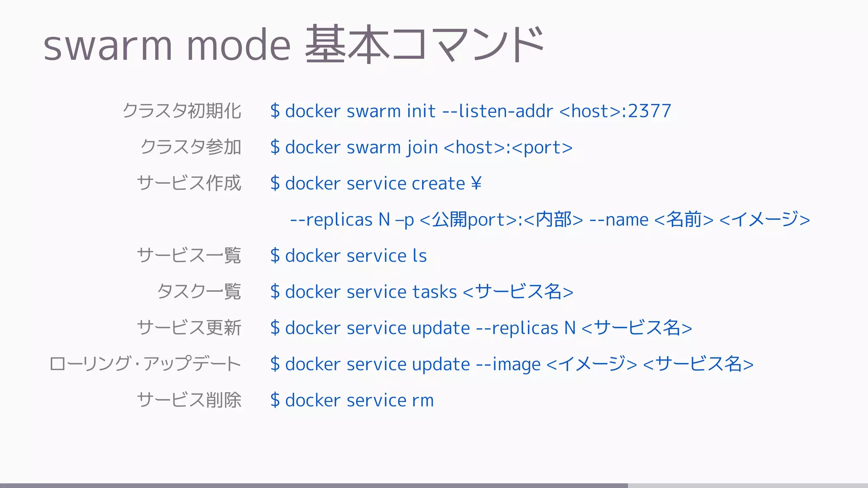Click the 'docker service update --replicas N' command
This screenshot has width=868, height=488.
[x=481, y=328]
